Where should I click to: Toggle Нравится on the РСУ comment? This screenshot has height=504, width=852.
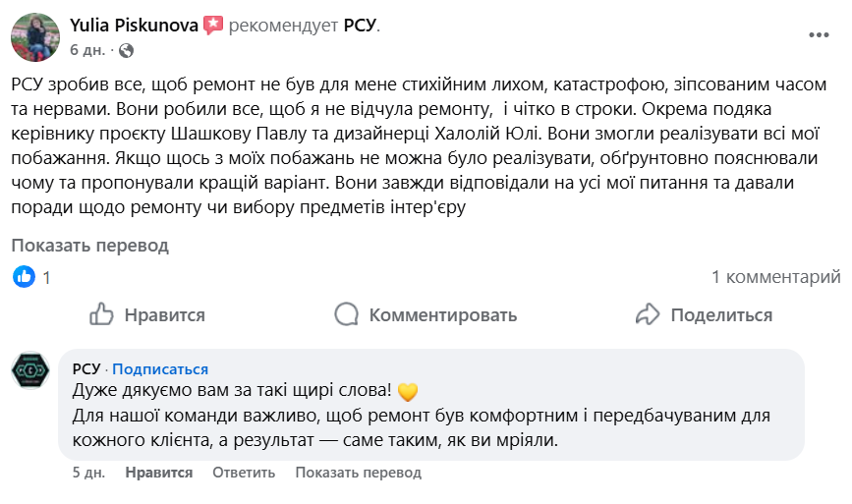158,473
